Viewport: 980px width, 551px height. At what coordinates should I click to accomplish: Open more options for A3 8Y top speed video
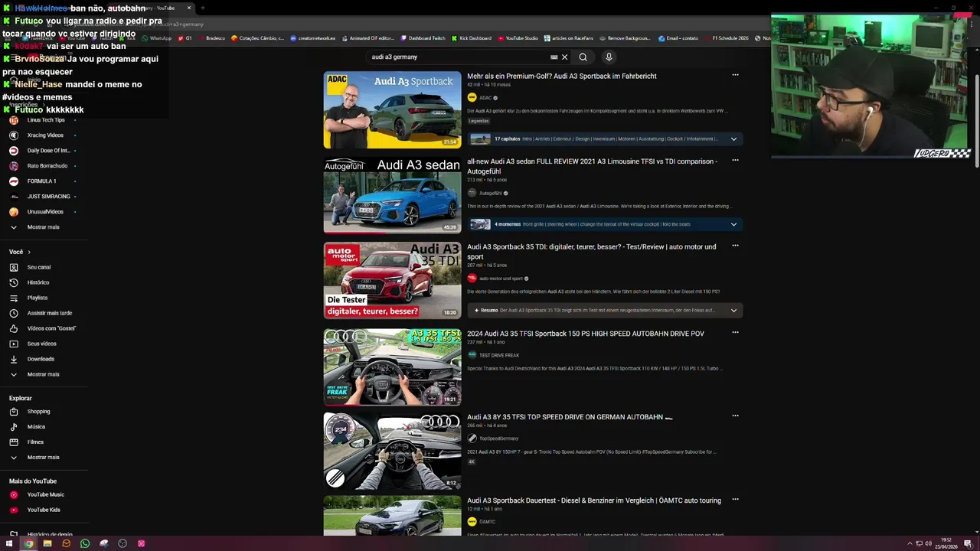click(735, 416)
